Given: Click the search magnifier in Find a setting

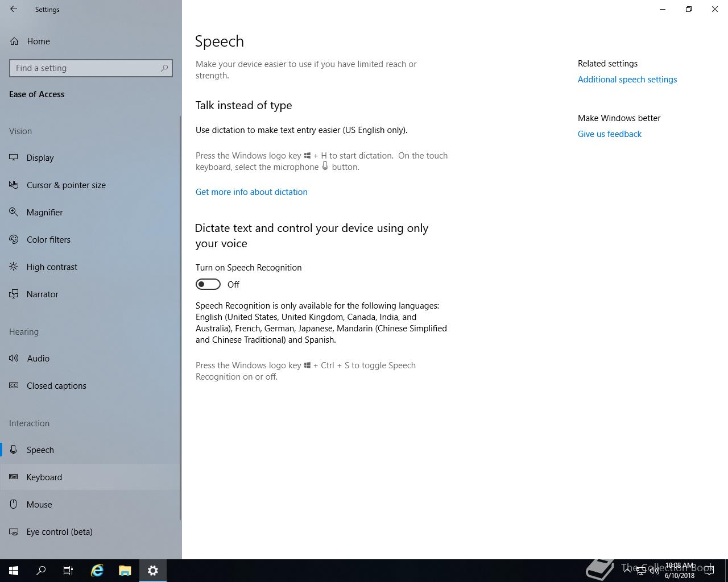Looking at the screenshot, I should point(164,68).
